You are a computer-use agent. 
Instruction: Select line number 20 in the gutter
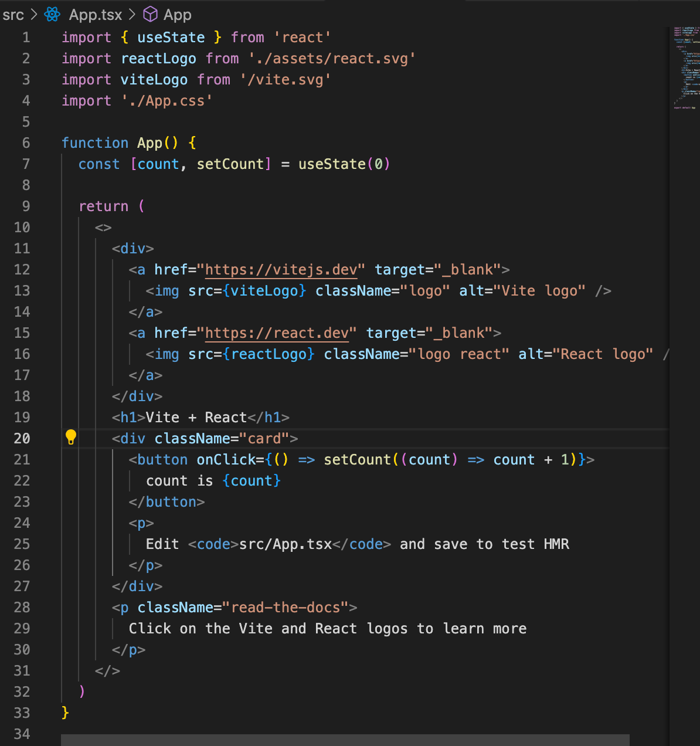coord(22,438)
